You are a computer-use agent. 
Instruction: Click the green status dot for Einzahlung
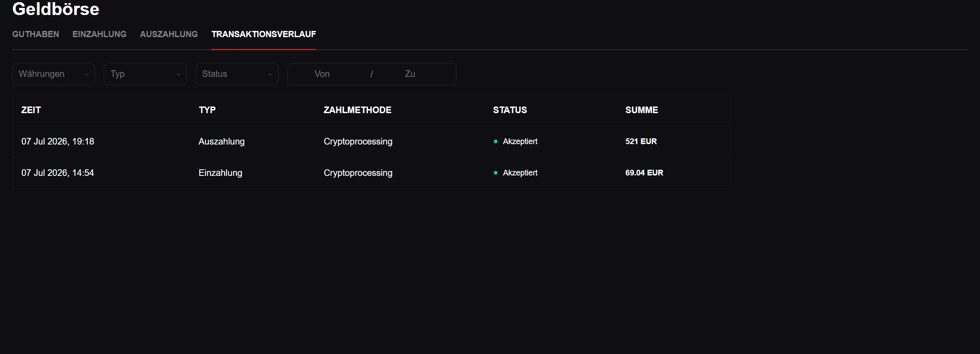496,173
